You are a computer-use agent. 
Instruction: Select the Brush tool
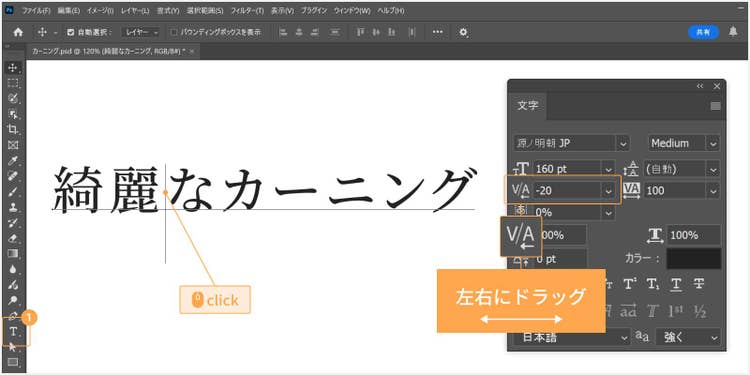click(13, 191)
